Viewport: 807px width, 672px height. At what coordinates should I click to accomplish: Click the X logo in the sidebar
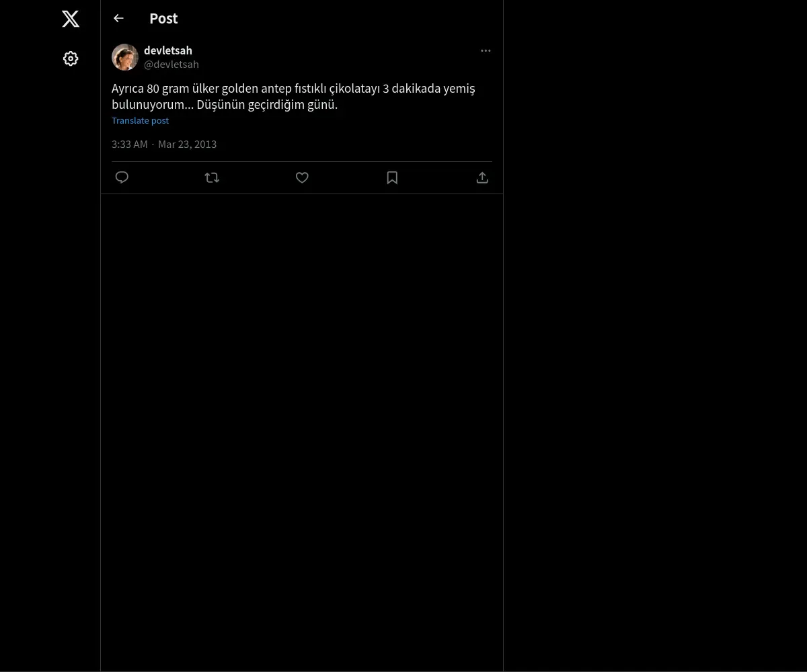coord(71,19)
